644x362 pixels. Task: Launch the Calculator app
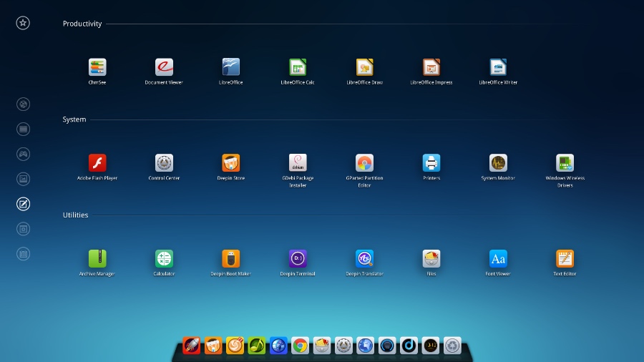coord(164,259)
